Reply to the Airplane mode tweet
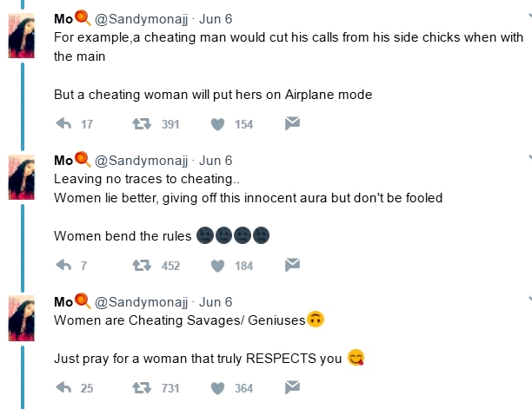The height and width of the screenshot is (409, 532). coord(63,124)
